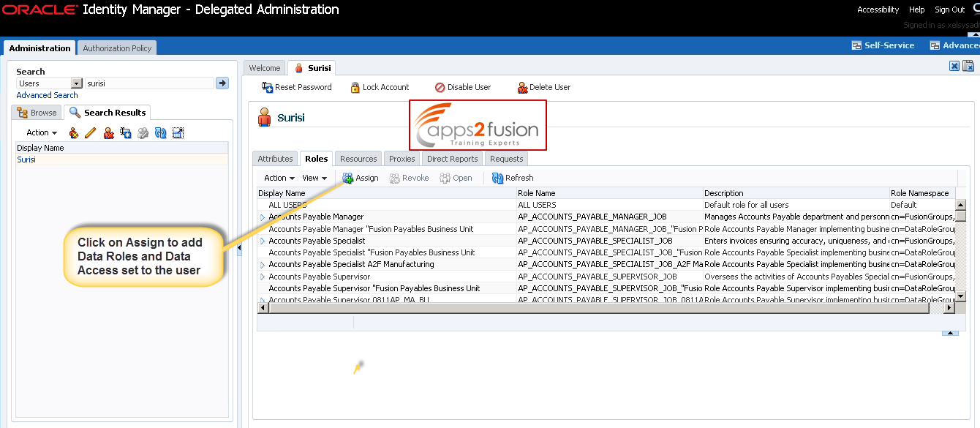This screenshot has height=428, width=980.
Task: Click Lock Account
Action: point(380,87)
